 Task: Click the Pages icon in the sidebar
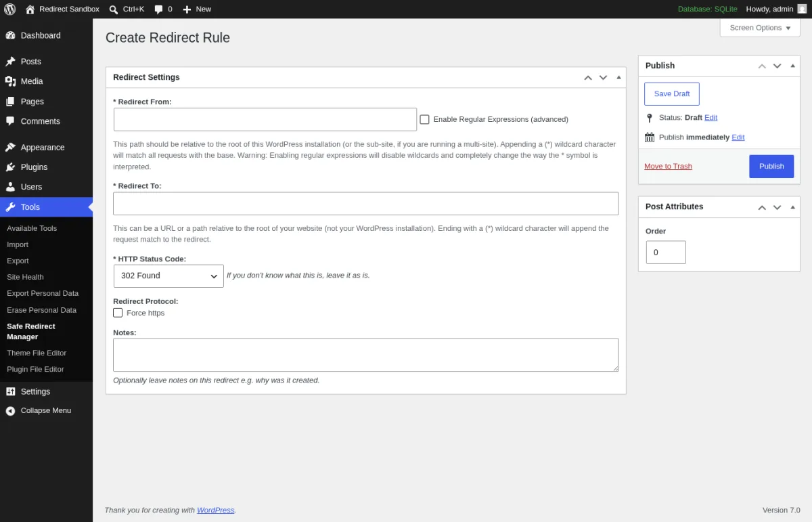point(10,102)
